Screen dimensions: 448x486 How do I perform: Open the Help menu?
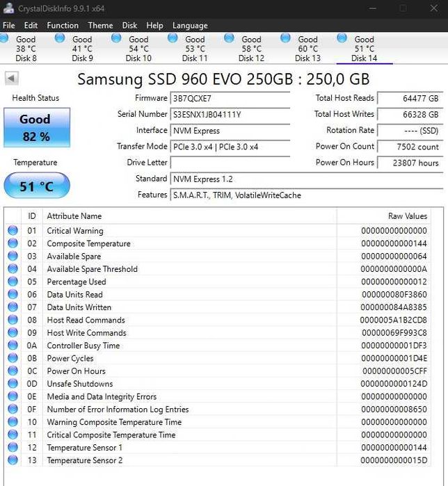(x=154, y=26)
